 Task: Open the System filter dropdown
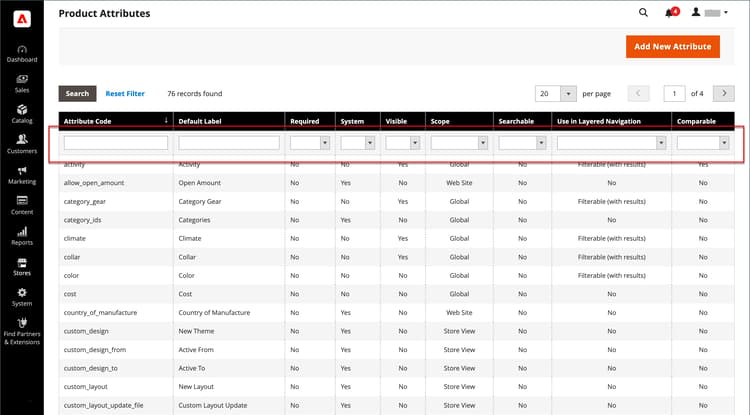coord(358,142)
